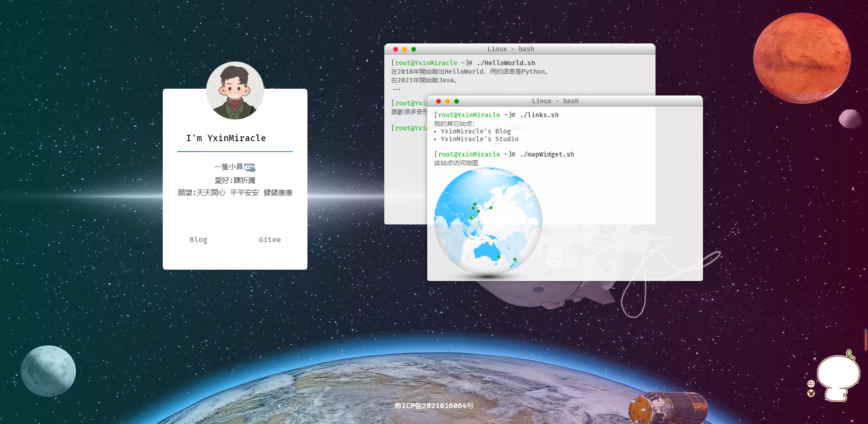Click the visitor map globe widget
This screenshot has width=868, height=424.
488,222
